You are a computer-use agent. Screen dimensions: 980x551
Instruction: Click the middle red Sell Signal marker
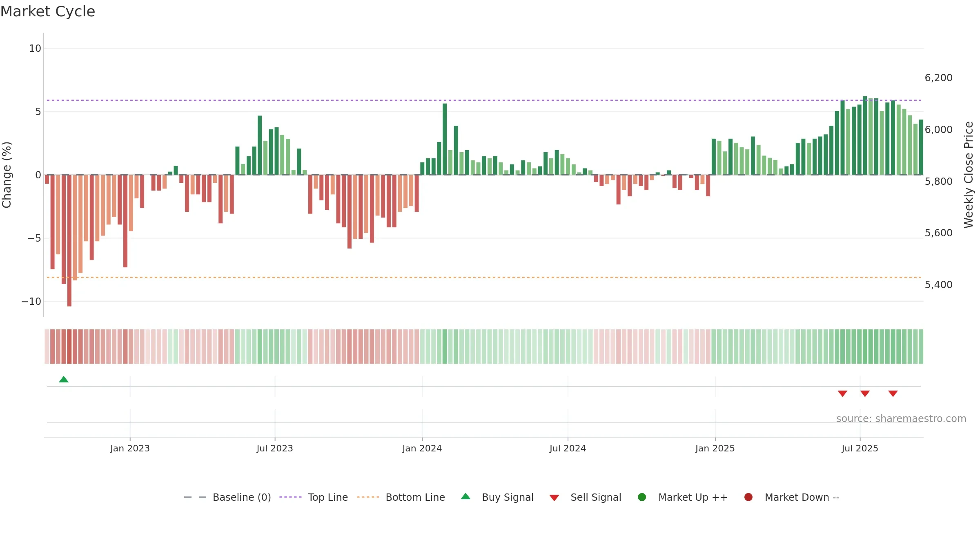(865, 393)
